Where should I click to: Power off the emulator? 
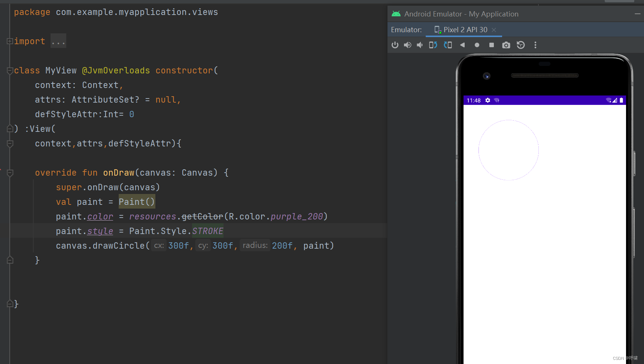coord(395,45)
